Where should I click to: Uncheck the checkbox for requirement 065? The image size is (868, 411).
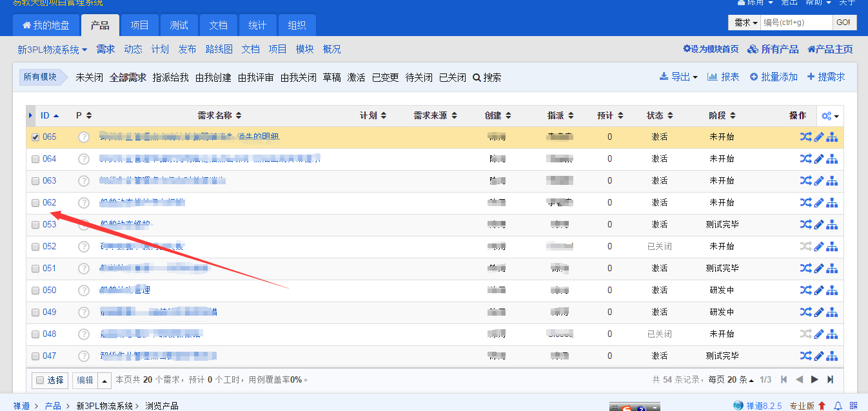pos(35,137)
